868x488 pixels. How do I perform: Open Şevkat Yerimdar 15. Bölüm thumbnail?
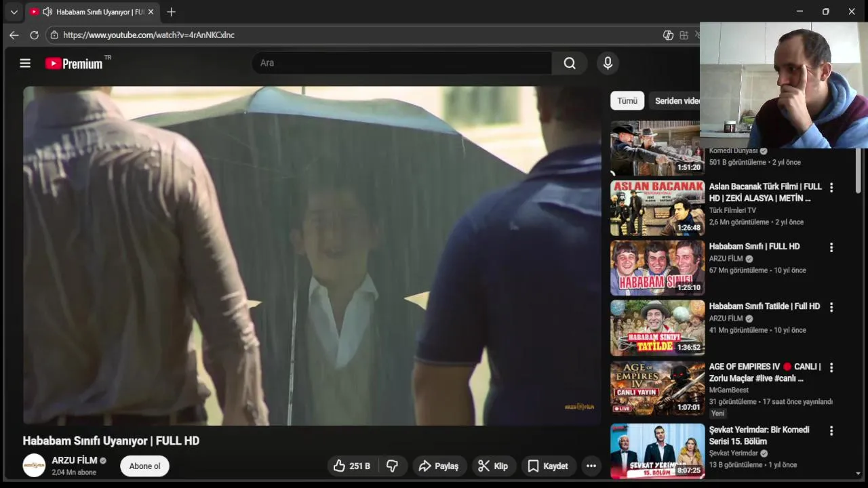pyautogui.click(x=657, y=451)
